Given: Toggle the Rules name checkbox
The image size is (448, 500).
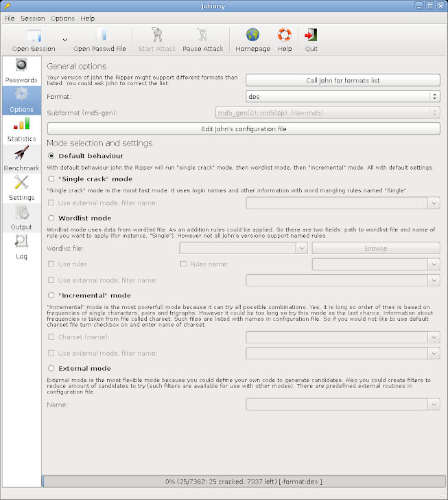Looking at the screenshot, I should 183,264.
